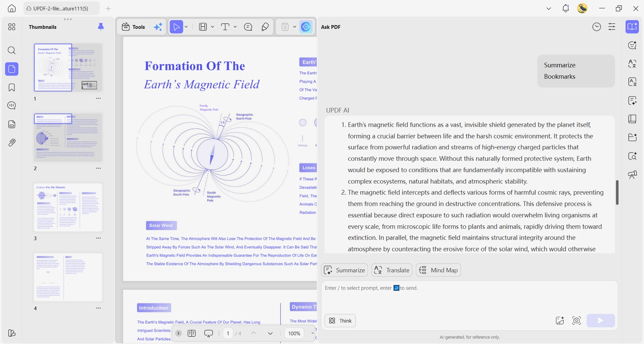This screenshot has height=344, width=644.
Task: Open the Thumbnails panel icon
Action: (x=12, y=69)
